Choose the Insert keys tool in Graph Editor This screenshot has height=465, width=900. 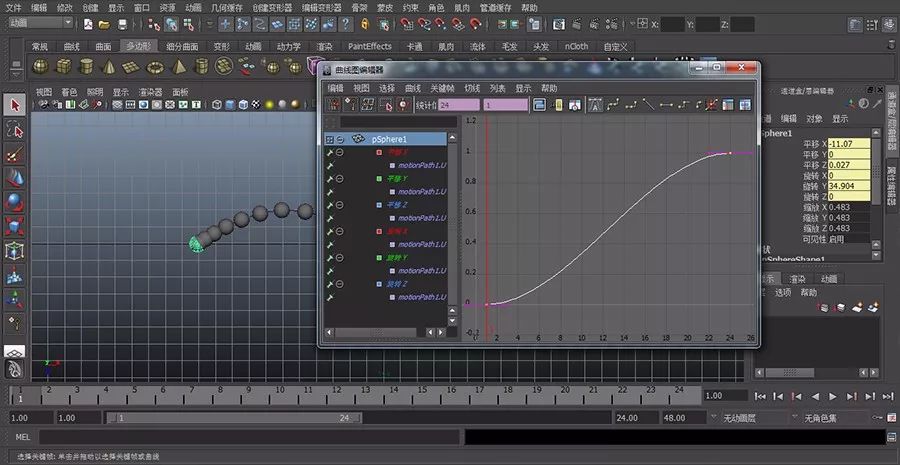tap(351, 104)
